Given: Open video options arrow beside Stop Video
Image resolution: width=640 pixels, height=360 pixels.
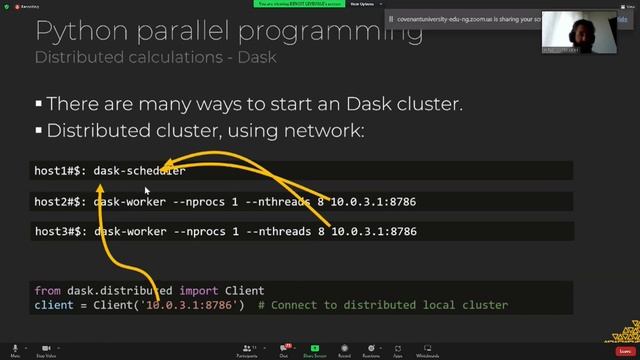Looking at the screenshot, I should (59, 348).
